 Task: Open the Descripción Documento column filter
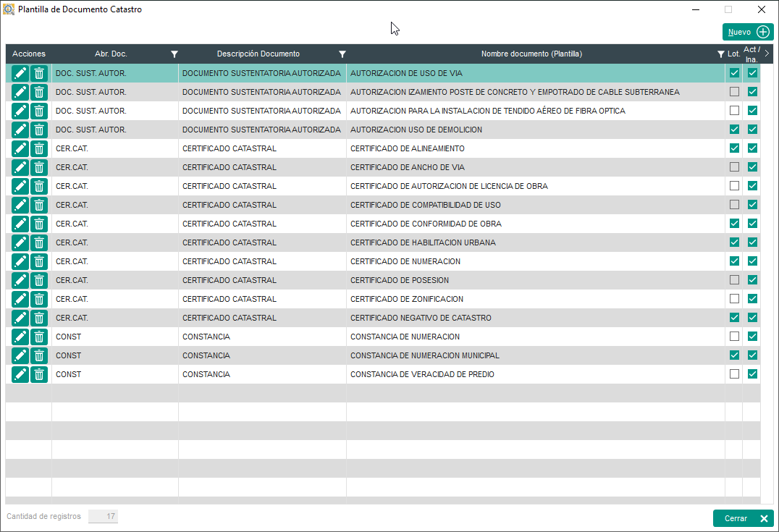click(x=342, y=54)
